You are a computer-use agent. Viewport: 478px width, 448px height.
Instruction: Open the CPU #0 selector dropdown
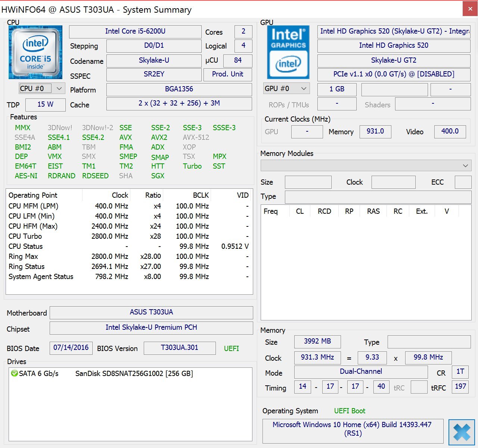(42, 88)
